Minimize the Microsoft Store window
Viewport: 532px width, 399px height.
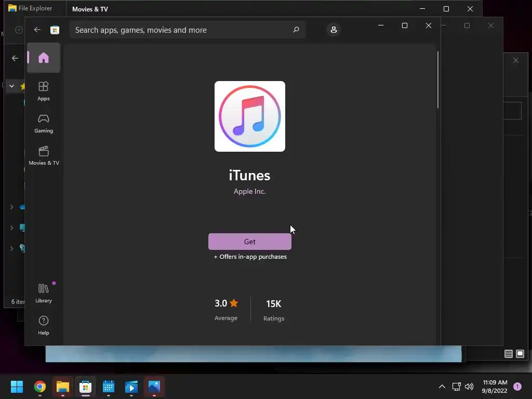coord(381,25)
